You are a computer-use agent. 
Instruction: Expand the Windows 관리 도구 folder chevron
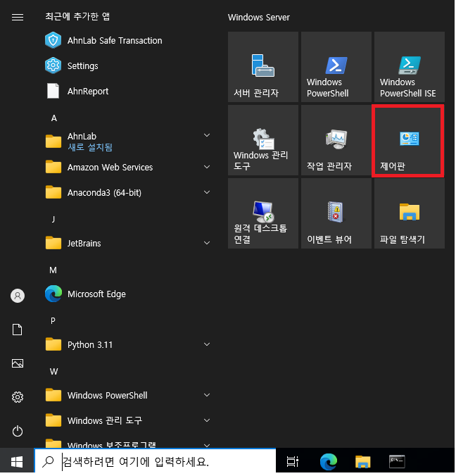[207, 421]
